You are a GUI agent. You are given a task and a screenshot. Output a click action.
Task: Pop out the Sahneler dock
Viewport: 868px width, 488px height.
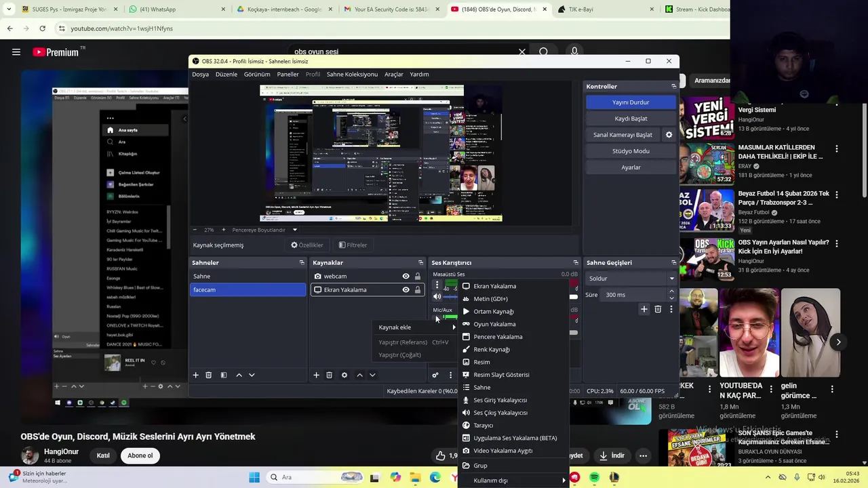point(302,262)
